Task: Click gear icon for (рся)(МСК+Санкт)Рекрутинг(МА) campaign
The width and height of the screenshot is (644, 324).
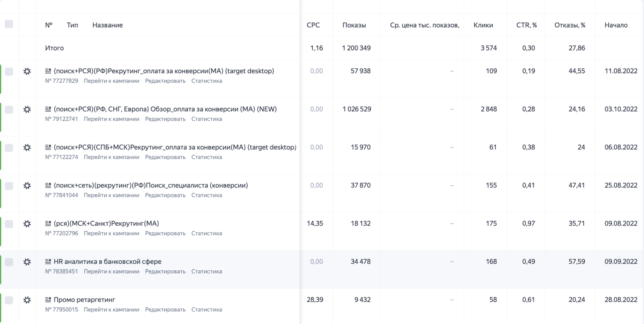Action: [x=27, y=224]
